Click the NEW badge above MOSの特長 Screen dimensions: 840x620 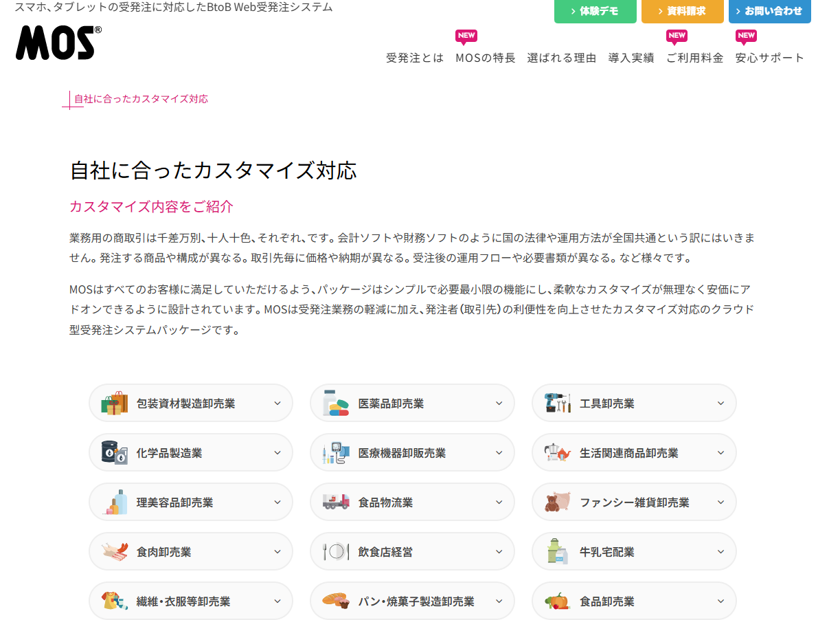point(466,36)
